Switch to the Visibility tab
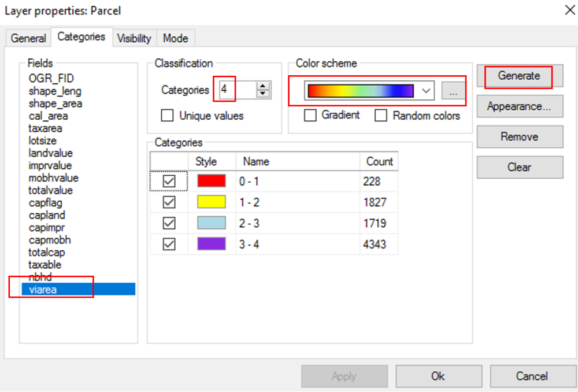Screen dimensions: 578x392 coord(134,38)
